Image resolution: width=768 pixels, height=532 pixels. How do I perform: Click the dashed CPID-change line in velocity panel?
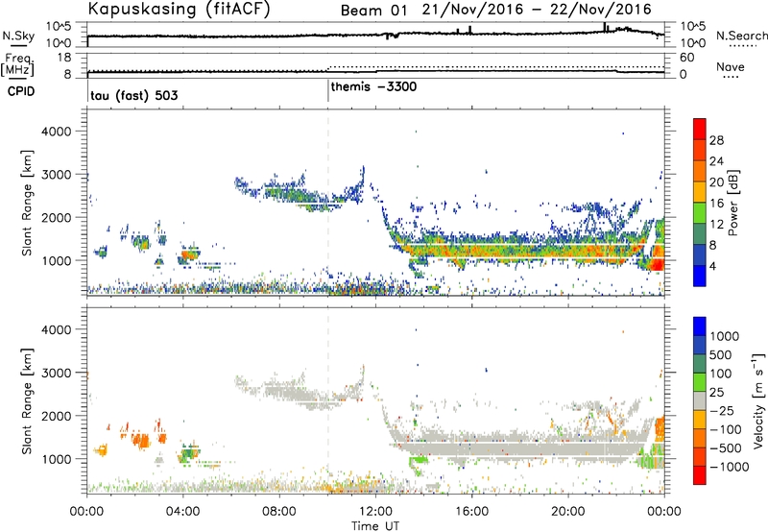coord(328,400)
